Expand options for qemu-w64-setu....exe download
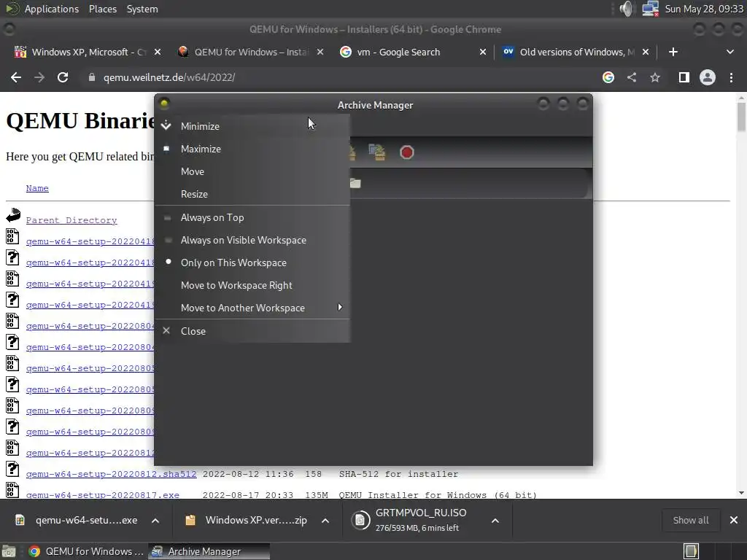Image resolution: width=747 pixels, height=560 pixels. click(x=155, y=521)
